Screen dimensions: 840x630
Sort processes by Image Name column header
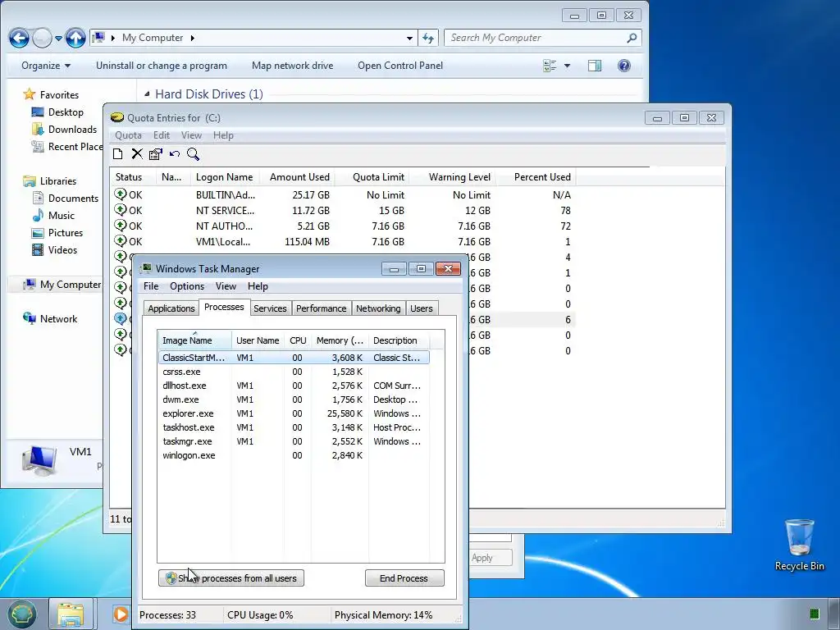tap(194, 340)
